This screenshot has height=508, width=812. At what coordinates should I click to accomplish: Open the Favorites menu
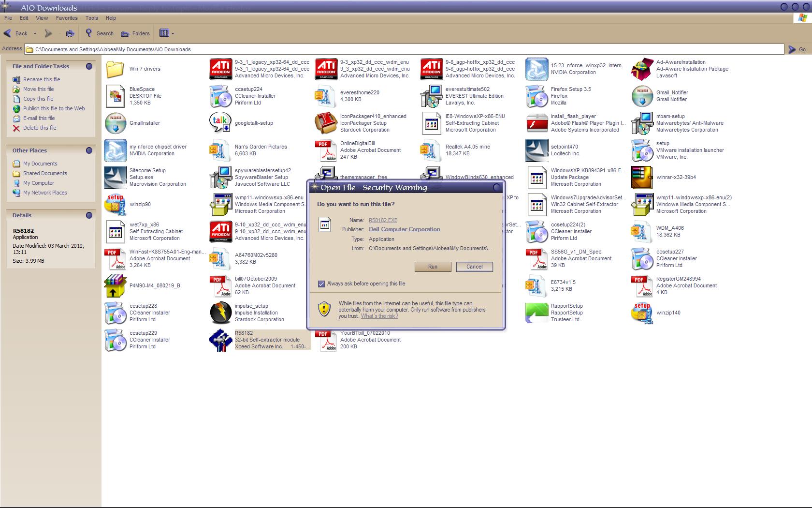coord(67,18)
